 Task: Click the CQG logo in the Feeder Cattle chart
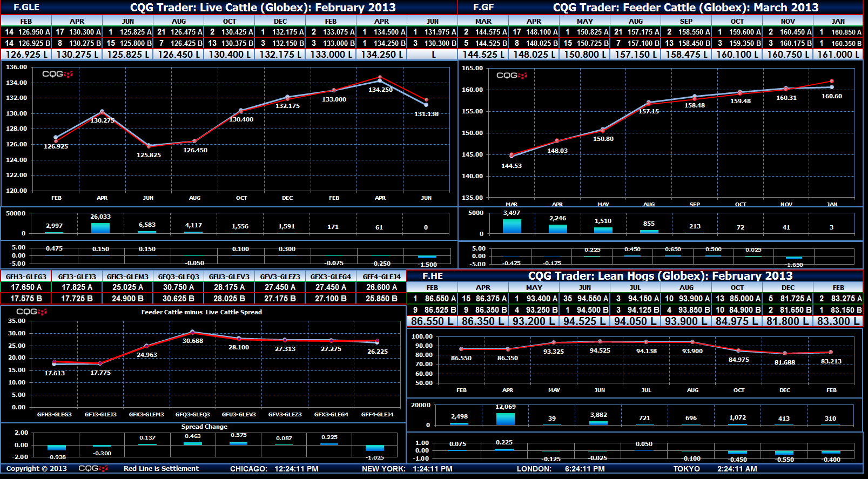coord(512,75)
